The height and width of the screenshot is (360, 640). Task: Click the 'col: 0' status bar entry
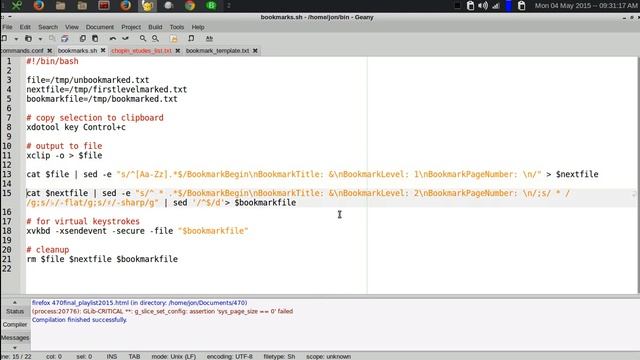pos(54,356)
